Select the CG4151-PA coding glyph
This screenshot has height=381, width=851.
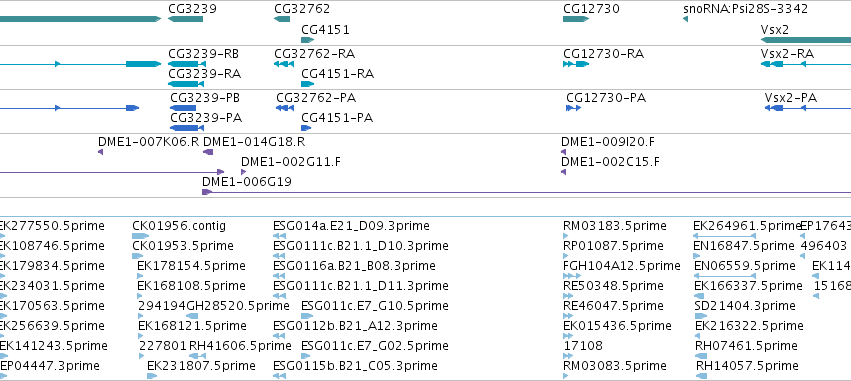[x=306, y=128]
